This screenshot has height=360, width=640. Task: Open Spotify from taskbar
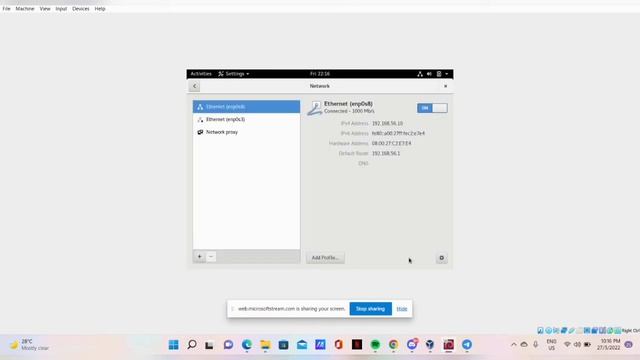(375, 345)
